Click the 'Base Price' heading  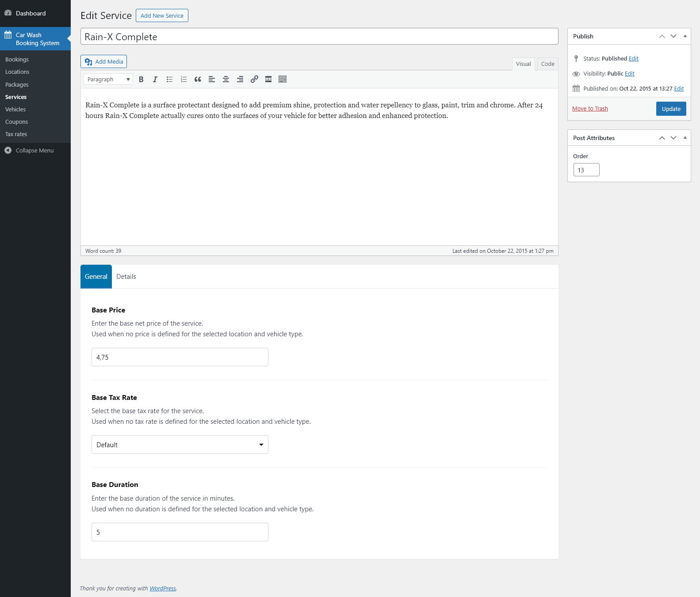(108, 310)
